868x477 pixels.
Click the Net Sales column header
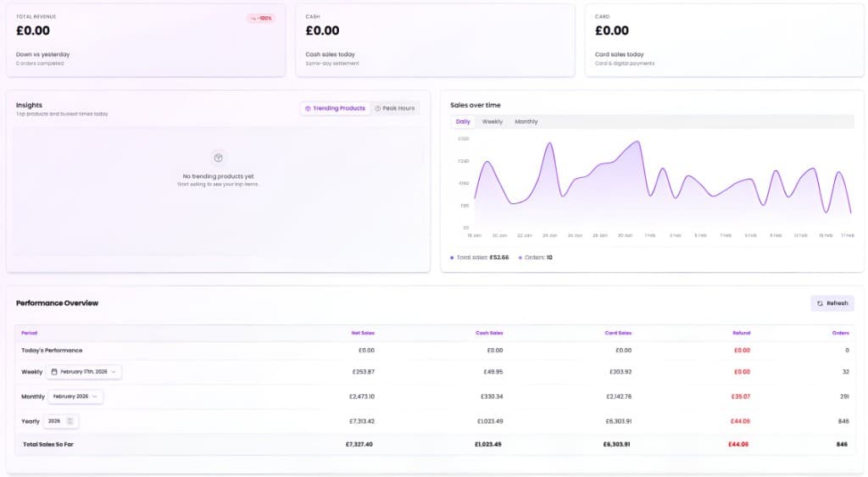363,333
